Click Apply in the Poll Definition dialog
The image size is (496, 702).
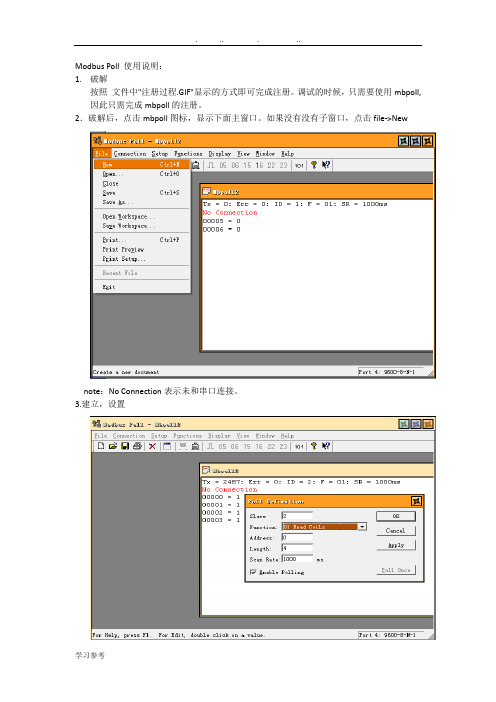coord(396,545)
